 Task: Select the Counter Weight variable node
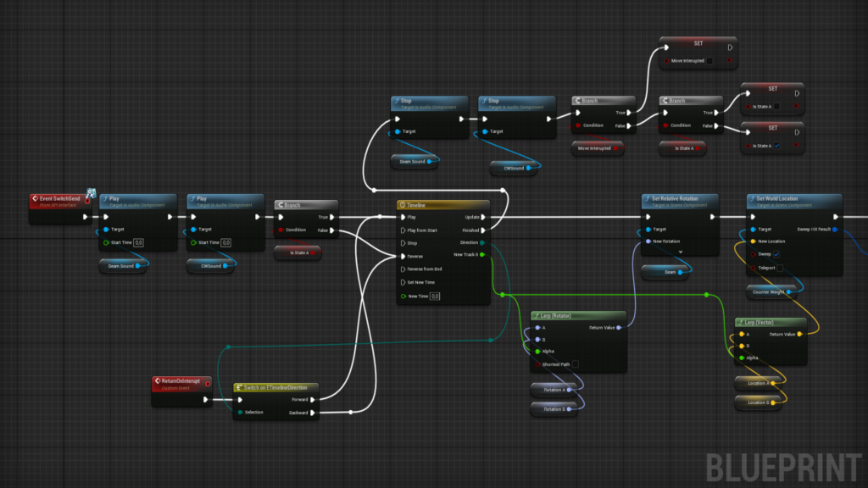771,291
